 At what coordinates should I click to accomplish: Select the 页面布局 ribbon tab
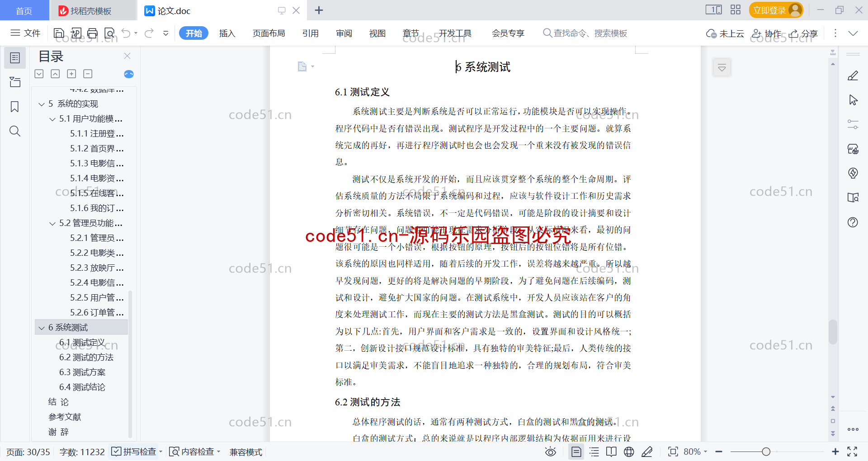[x=269, y=33]
